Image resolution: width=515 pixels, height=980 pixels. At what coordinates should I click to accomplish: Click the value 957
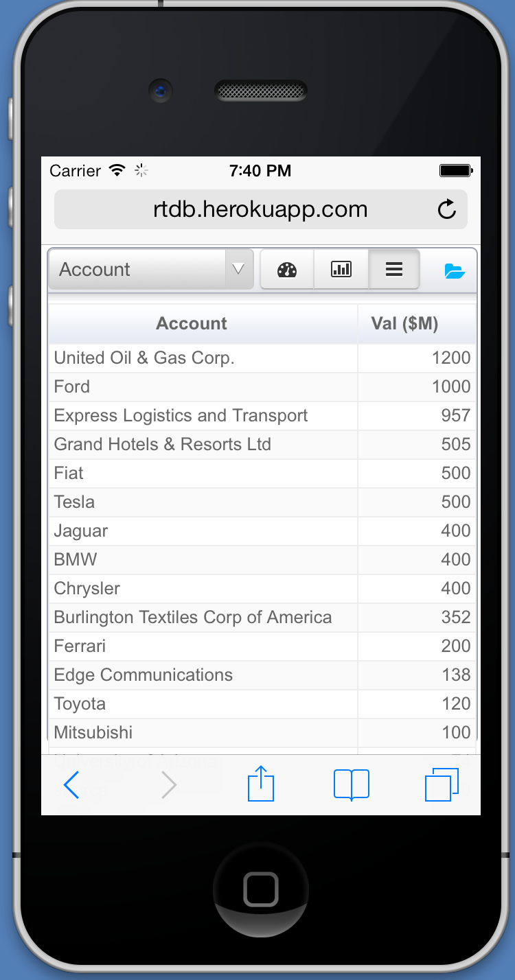tap(456, 416)
